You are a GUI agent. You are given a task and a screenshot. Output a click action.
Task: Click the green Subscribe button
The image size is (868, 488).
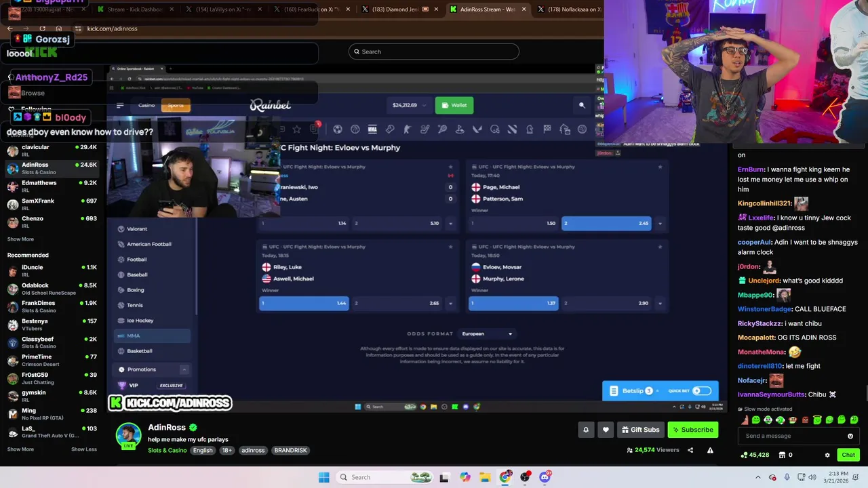[692, 430]
